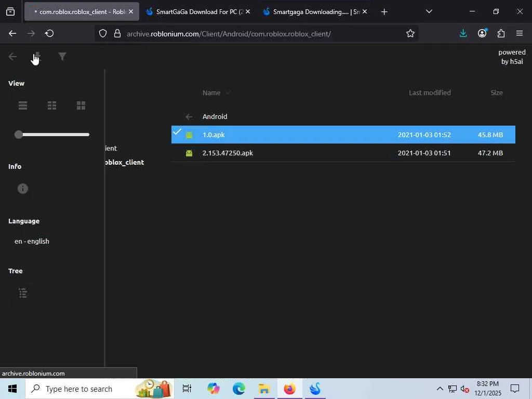
Task: Open the muted volume tray icon
Action: (464, 389)
